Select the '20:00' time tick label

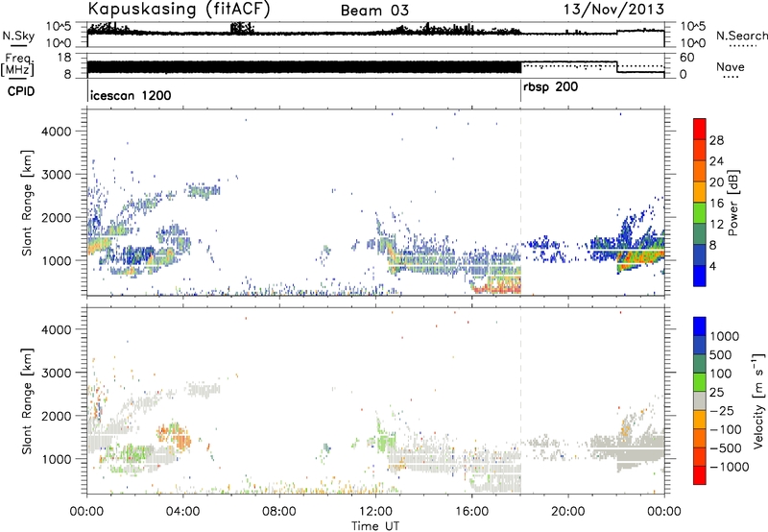tap(567, 512)
